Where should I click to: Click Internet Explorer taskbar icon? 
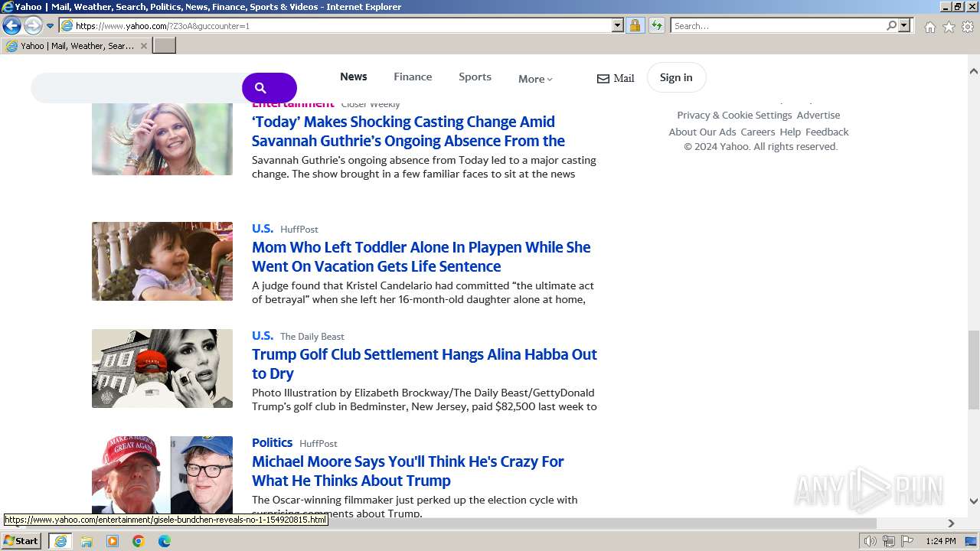coord(60,541)
